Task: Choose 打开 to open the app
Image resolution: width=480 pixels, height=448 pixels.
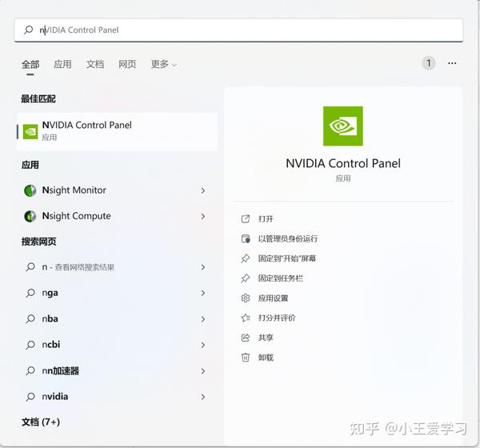Action: pyautogui.click(x=266, y=219)
